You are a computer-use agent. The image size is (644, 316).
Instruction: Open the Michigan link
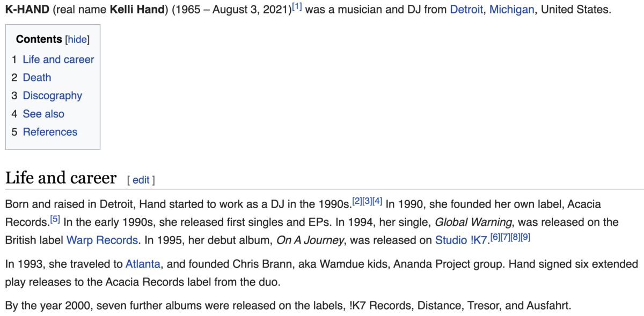511,10
